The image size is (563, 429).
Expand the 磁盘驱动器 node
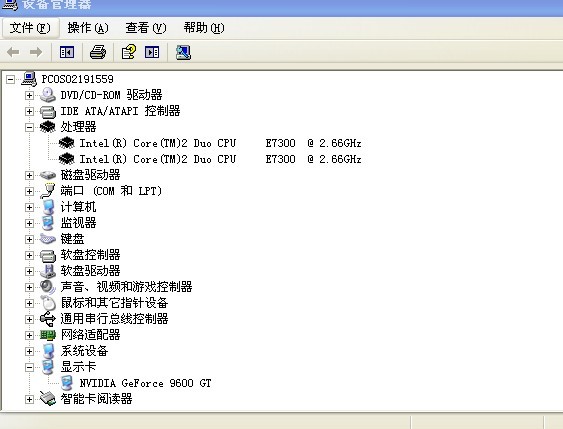tap(29, 175)
